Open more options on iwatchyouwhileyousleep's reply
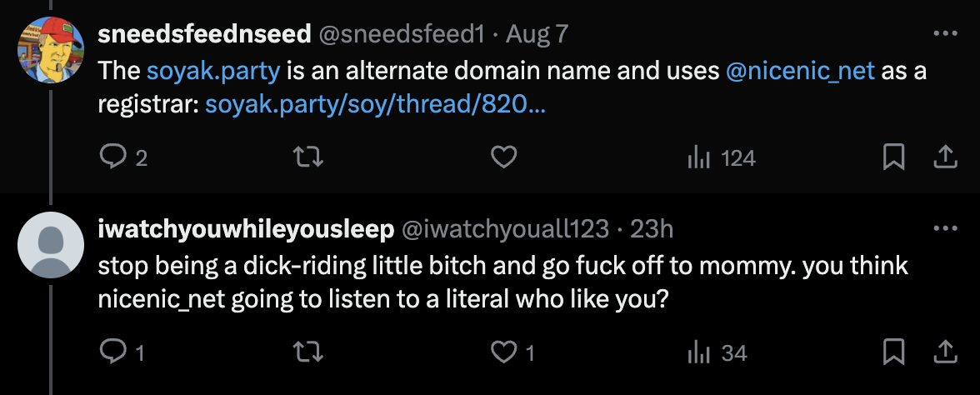 945,229
